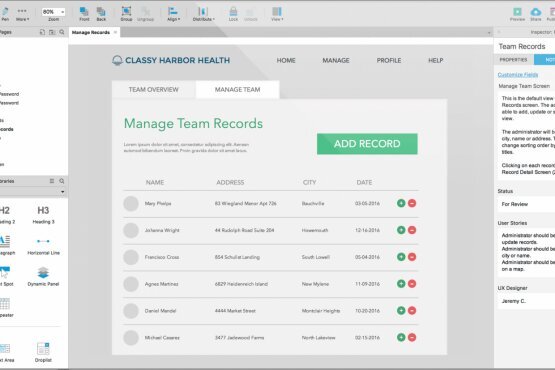Open the 80% zoom level dropdown

click(53, 12)
